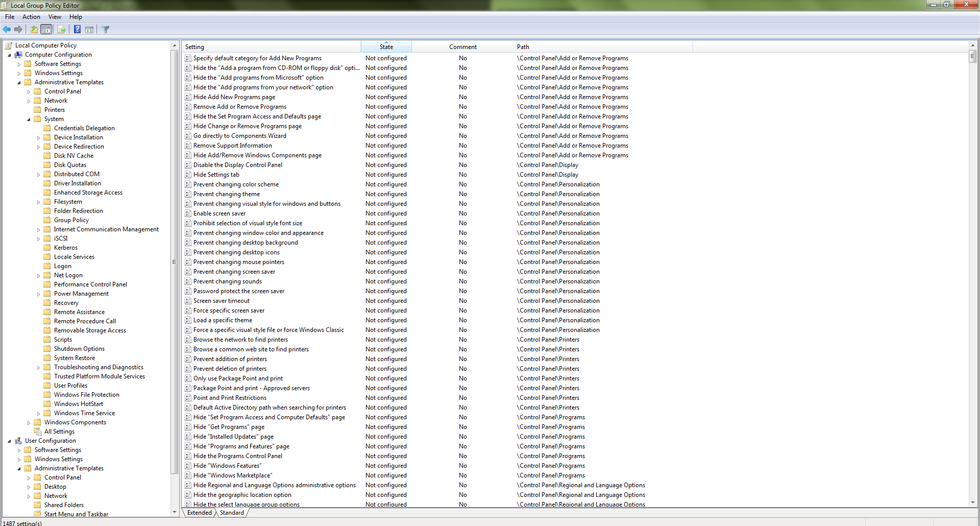The height and width of the screenshot is (526, 980).
Task: Collapse the System tree node
Action: coord(29,119)
